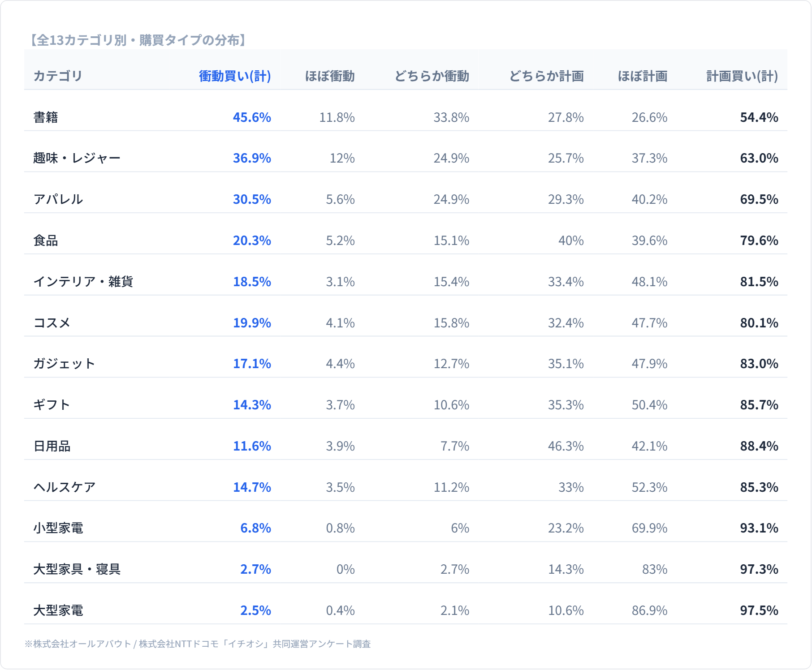Click the 45.6% value for 書籍
This screenshot has width=812, height=670.
coord(252,117)
